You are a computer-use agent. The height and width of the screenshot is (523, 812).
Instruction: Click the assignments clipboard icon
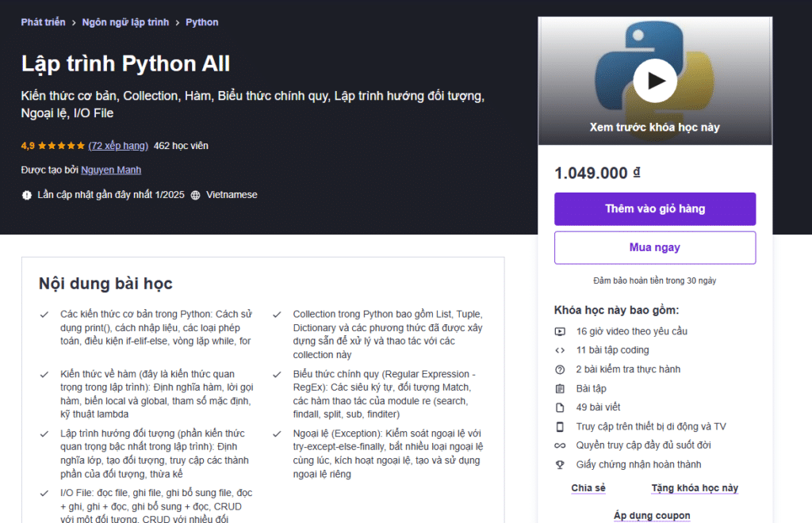[x=560, y=388]
